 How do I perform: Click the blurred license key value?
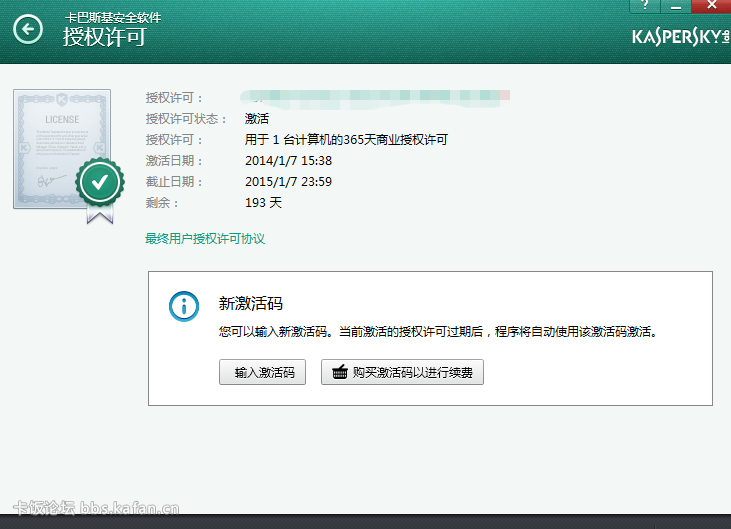pos(375,98)
